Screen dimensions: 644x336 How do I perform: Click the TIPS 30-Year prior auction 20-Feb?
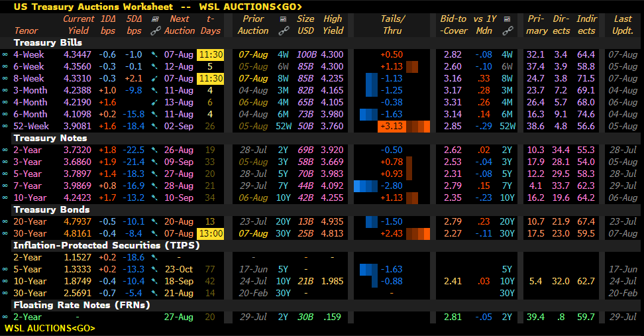(253, 293)
